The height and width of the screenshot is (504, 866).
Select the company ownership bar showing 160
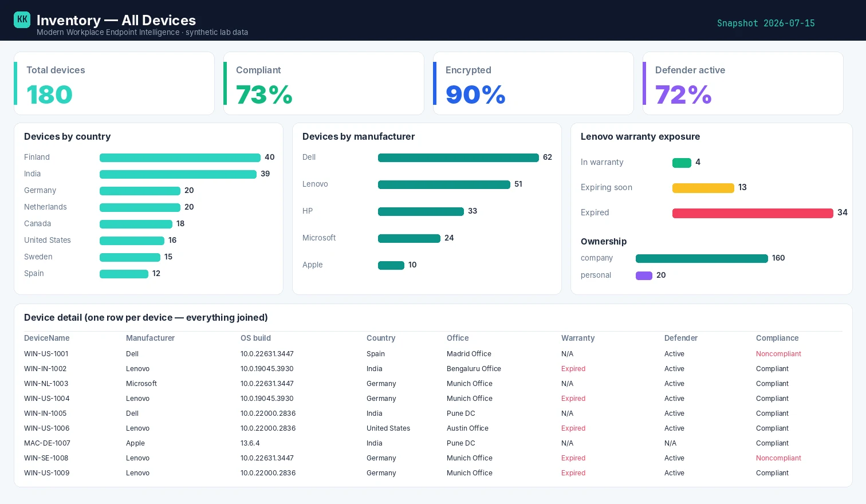click(x=702, y=258)
